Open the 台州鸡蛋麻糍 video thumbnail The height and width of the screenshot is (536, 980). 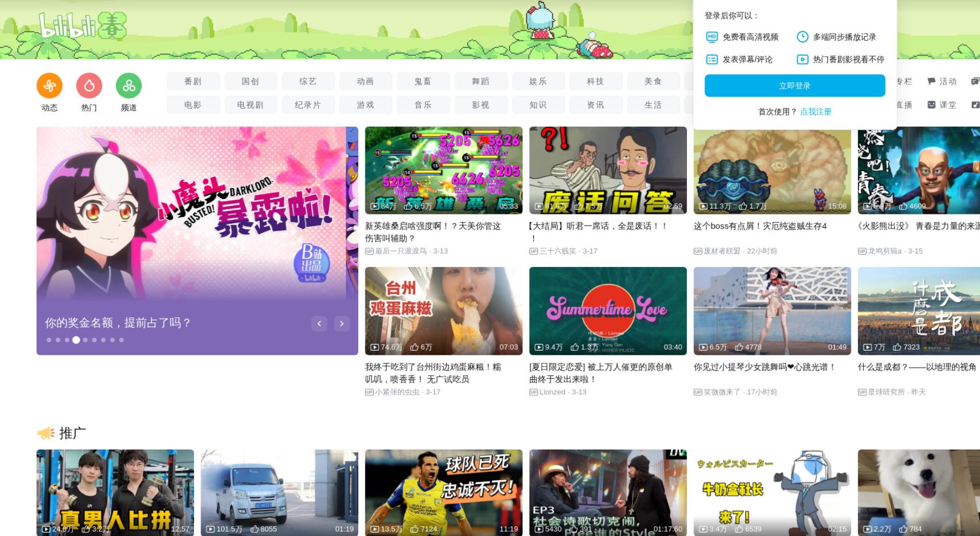click(x=444, y=311)
